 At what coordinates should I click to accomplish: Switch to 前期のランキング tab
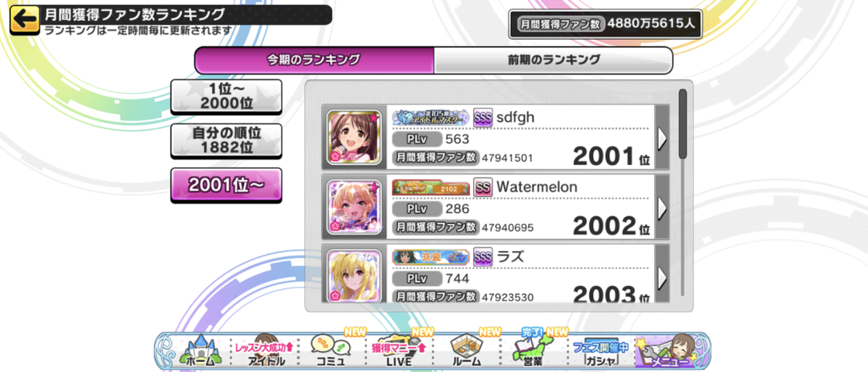[554, 60]
